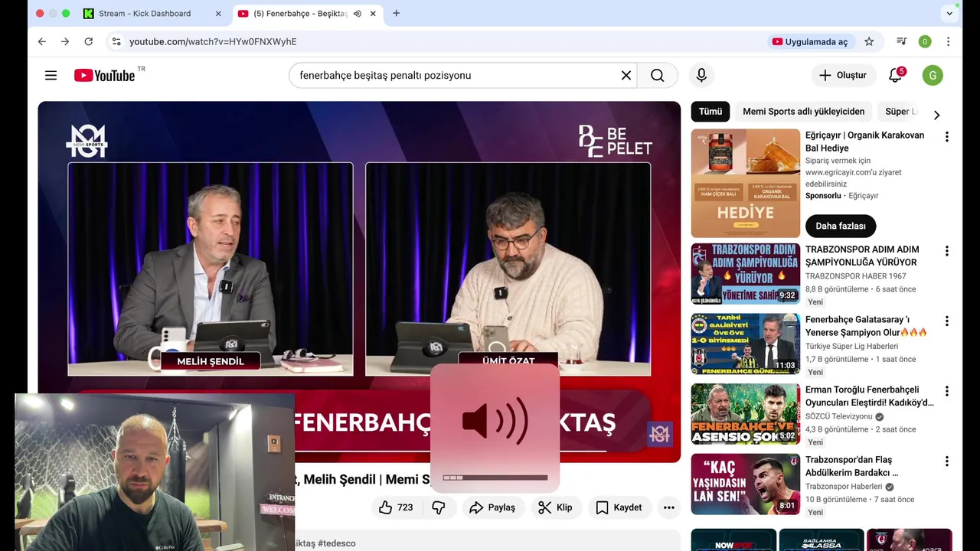Open site information icon in address bar
Image resolution: width=980 pixels, height=551 pixels.
tap(116, 41)
